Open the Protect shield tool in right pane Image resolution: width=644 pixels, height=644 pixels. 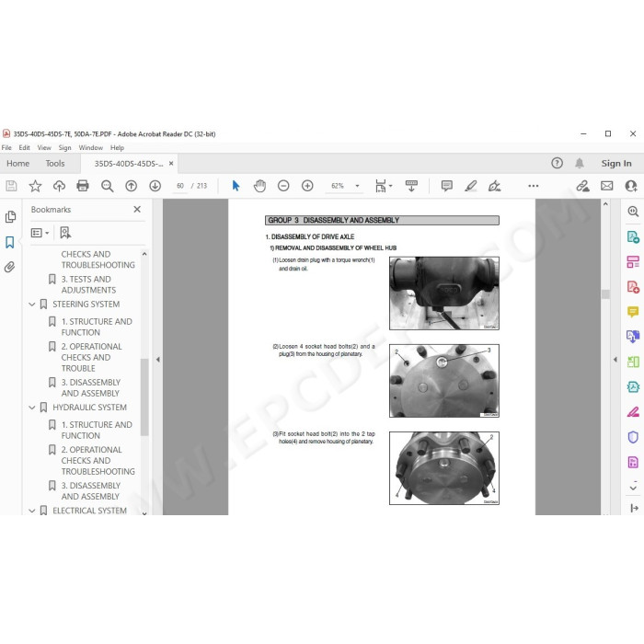coord(633,437)
